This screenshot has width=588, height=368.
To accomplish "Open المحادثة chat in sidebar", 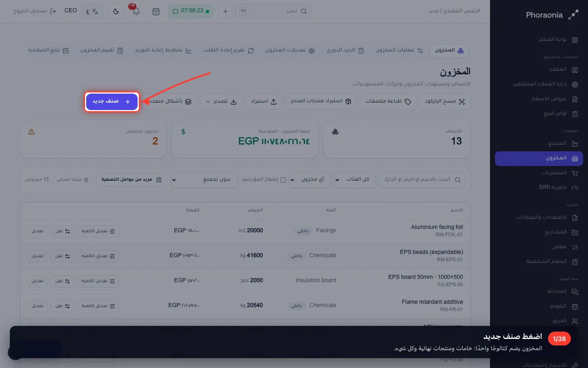I will [539, 292].
